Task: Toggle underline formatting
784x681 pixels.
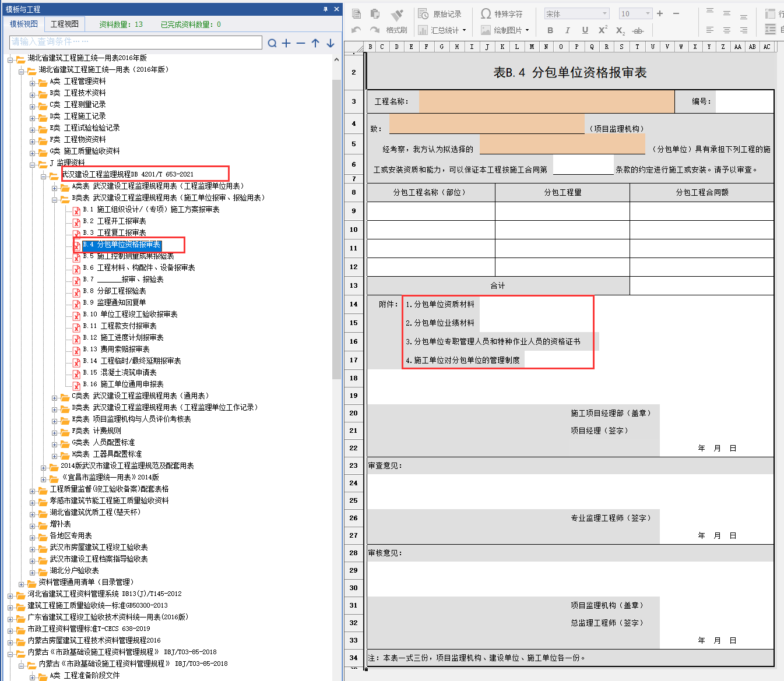Action: click(585, 30)
